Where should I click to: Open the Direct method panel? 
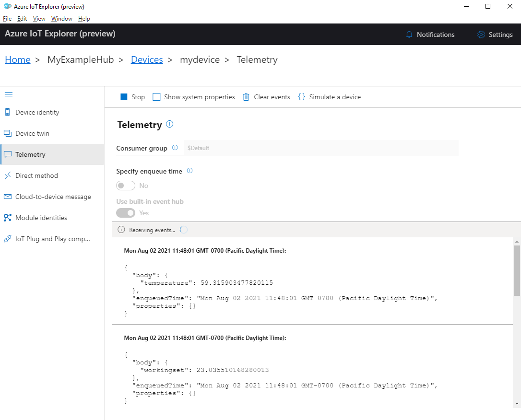coord(36,175)
